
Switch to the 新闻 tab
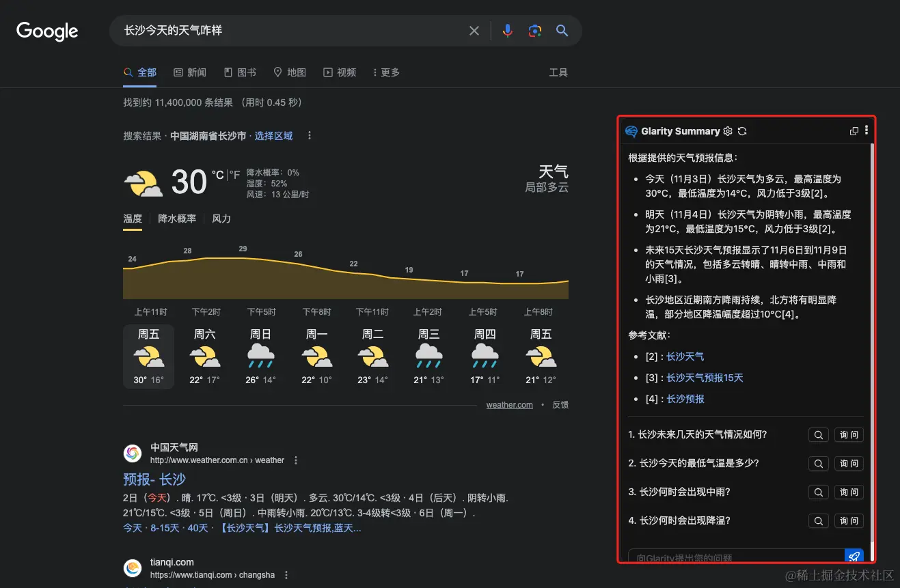point(190,72)
